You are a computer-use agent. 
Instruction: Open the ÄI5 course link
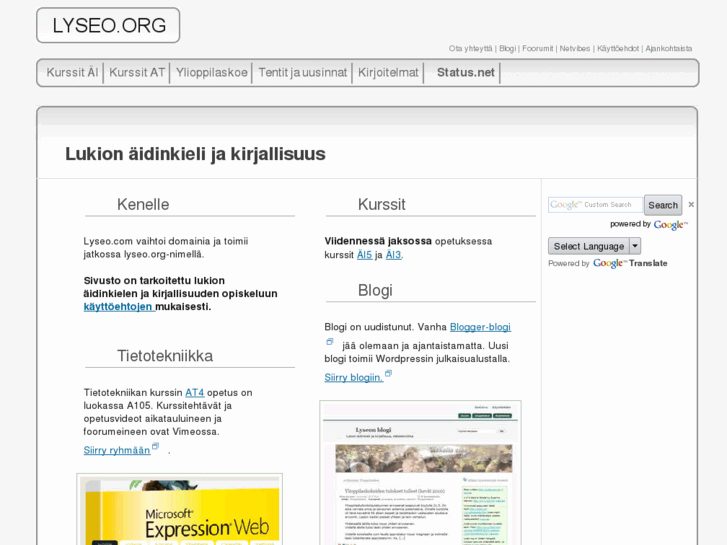coord(364,255)
